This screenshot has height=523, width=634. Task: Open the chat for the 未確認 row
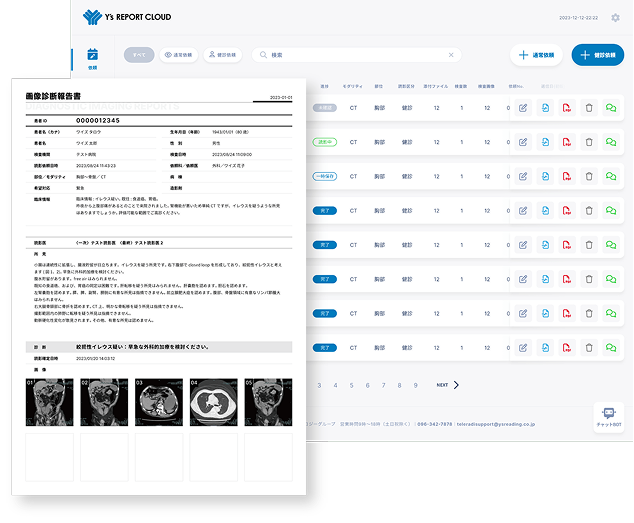(x=611, y=108)
